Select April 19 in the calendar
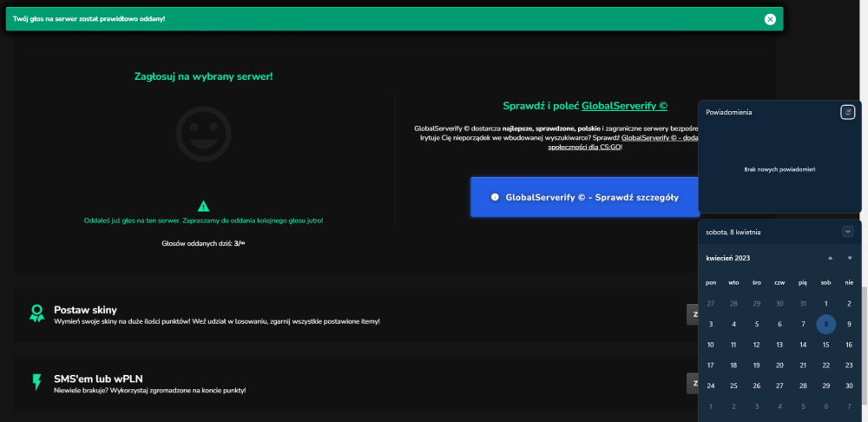This screenshot has width=868, height=422. pyautogui.click(x=757, y=365)
